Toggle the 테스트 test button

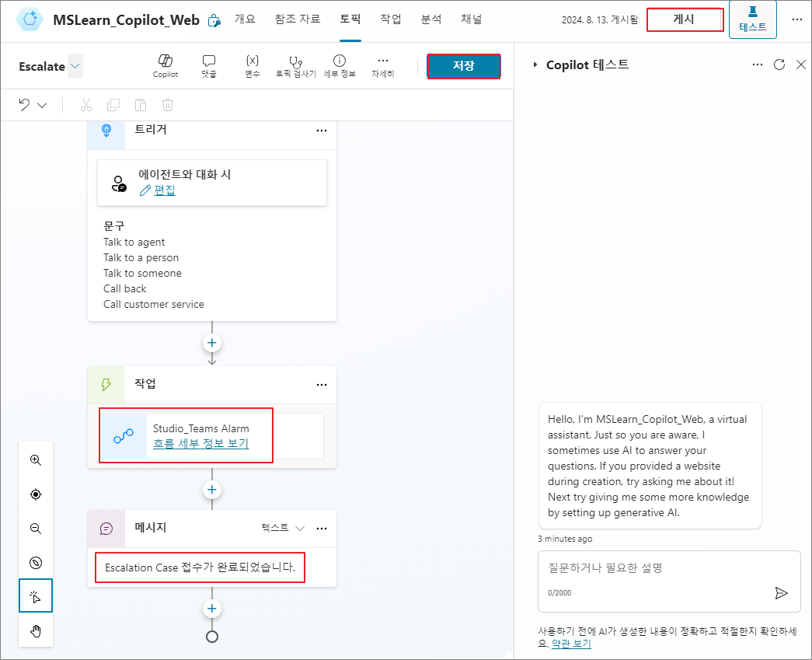click(752, 19)
